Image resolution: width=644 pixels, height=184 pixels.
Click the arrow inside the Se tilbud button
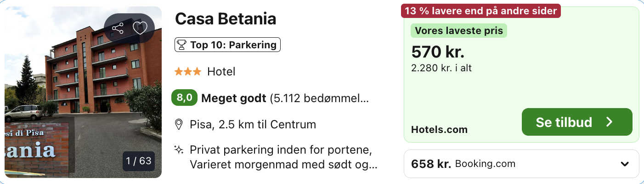click(x=609, y=122)
